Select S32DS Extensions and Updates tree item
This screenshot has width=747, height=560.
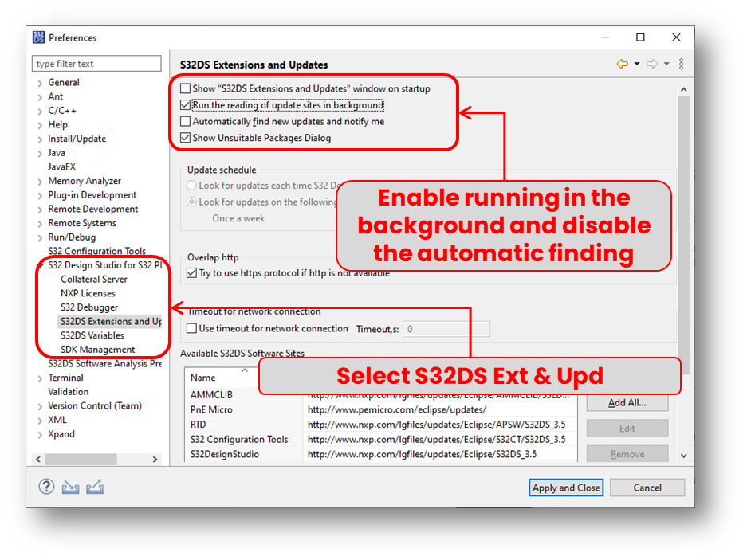pos(111,322)
